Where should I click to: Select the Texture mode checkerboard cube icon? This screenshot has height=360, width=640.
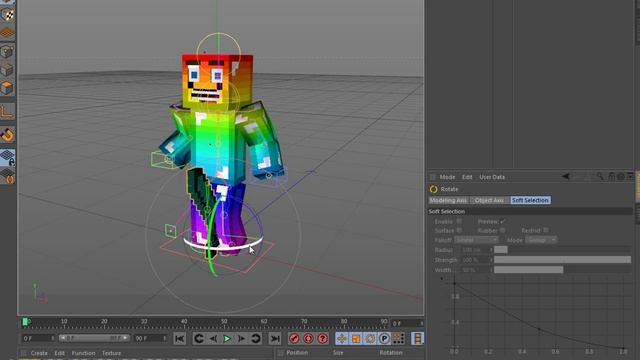click(x=7, y=15)
